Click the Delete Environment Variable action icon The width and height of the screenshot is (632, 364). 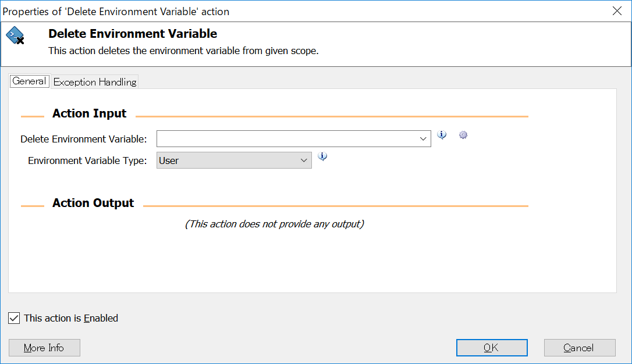(14, 35)
